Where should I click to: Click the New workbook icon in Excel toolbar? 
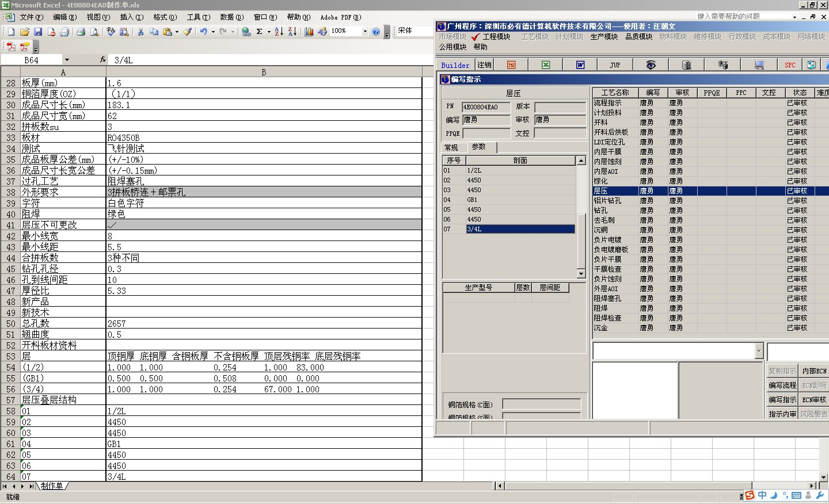[x=11, y=32]
